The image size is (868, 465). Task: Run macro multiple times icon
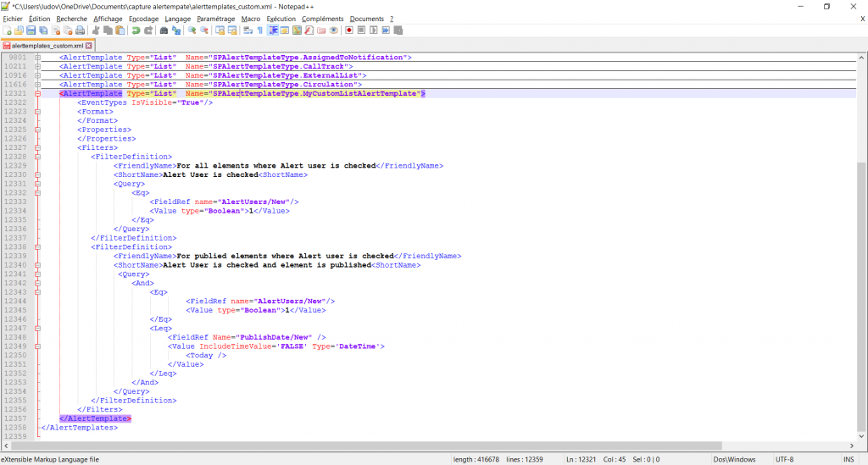click(386, 30)
